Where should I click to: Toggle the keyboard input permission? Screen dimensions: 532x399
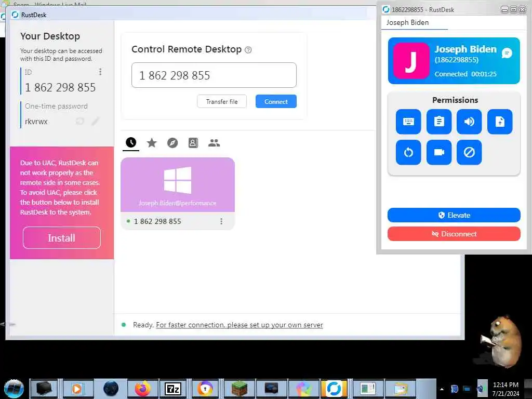(x=408, y=122)
